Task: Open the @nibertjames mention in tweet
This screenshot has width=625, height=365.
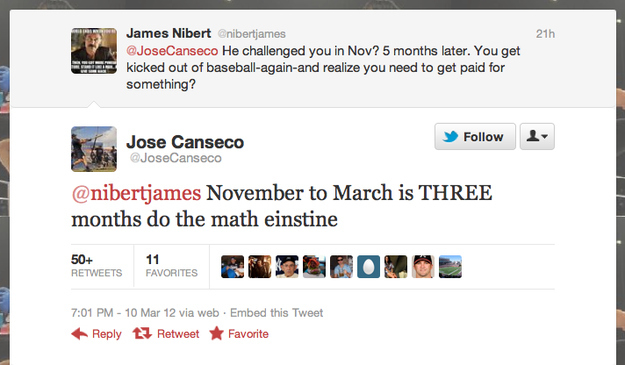Action: (136, 193)
